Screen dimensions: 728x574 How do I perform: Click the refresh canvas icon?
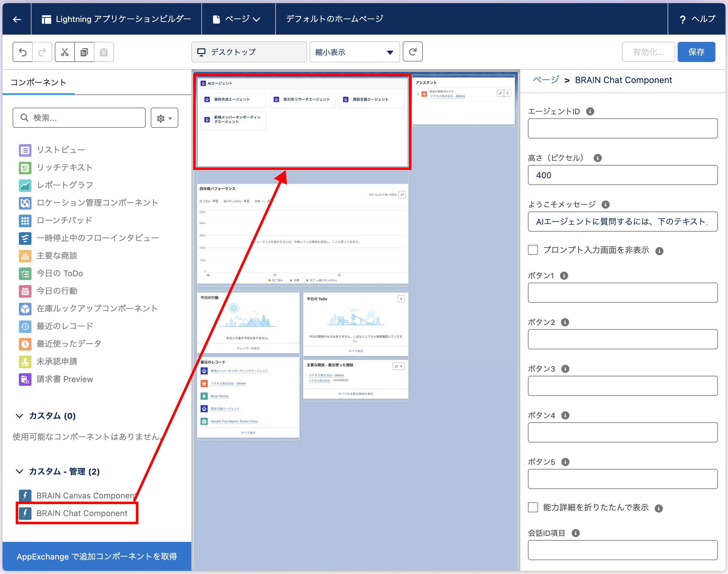412,52
